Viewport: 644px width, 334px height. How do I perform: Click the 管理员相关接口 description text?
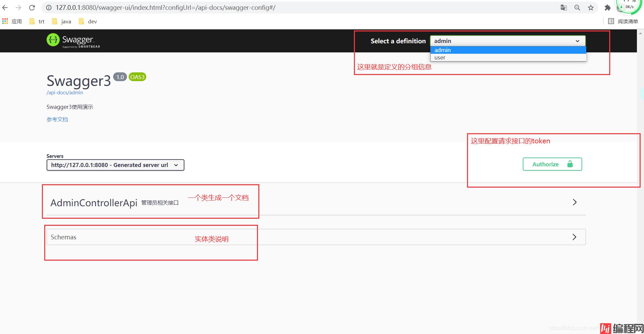point(160,202)
